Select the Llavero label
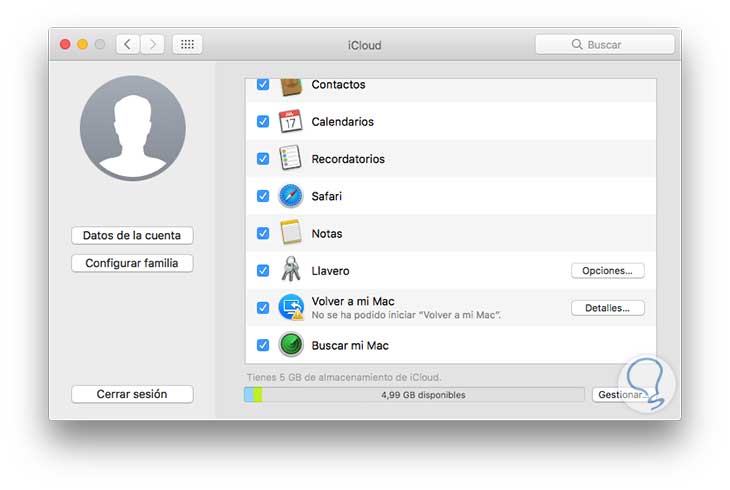 pyautogui.click(x=331, y=271)
